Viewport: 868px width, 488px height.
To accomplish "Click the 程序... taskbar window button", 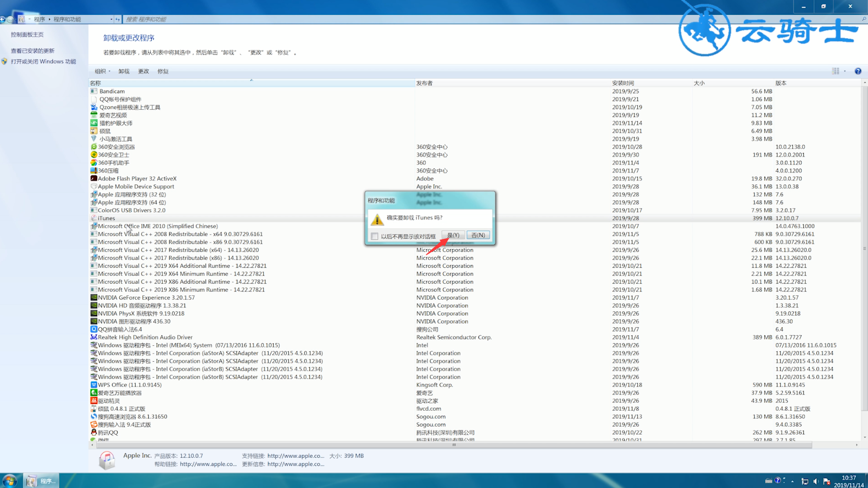I will pos(41,481).
